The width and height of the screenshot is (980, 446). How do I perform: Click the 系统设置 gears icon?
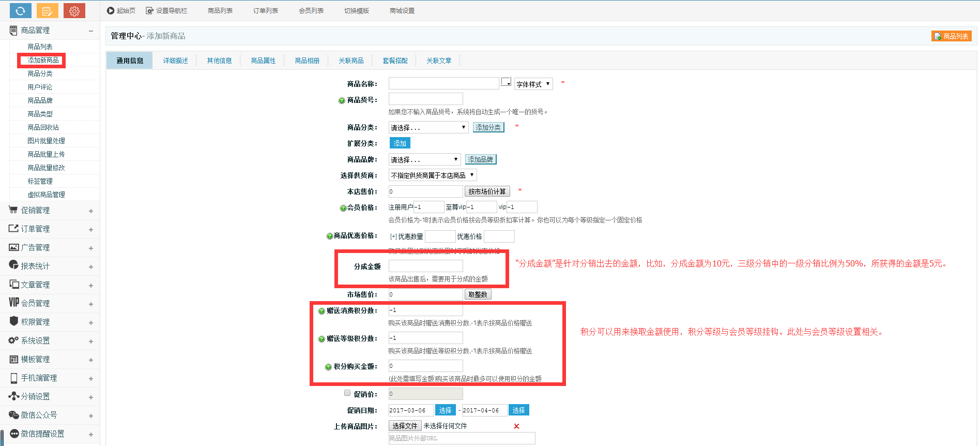point(13,340)
